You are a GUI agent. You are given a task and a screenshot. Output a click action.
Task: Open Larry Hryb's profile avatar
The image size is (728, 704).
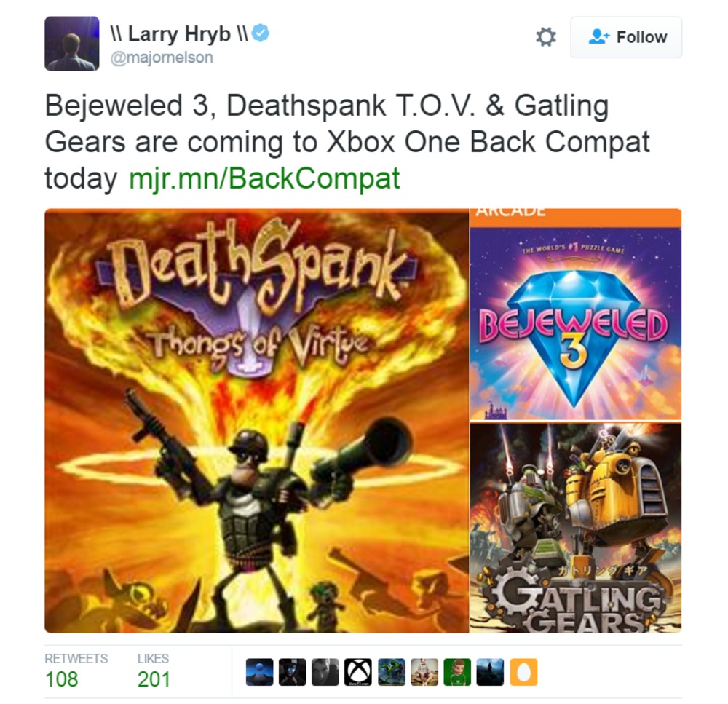72,44
